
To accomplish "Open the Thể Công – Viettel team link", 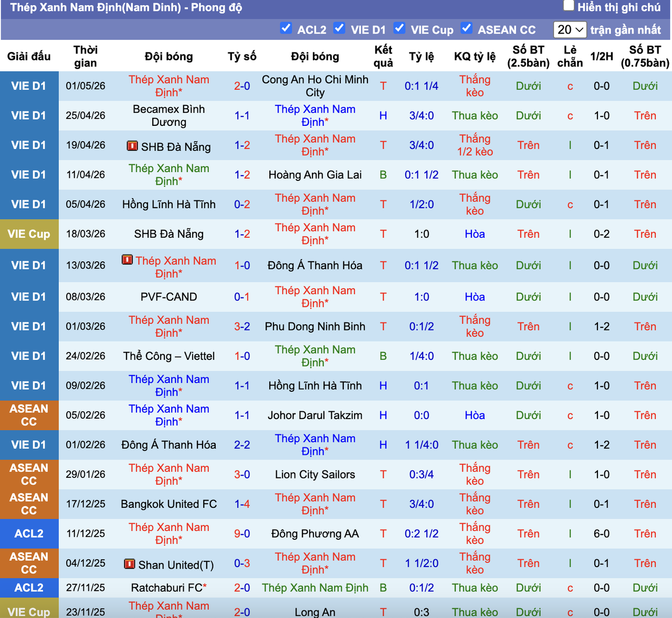I will click(x=169, y=356).
